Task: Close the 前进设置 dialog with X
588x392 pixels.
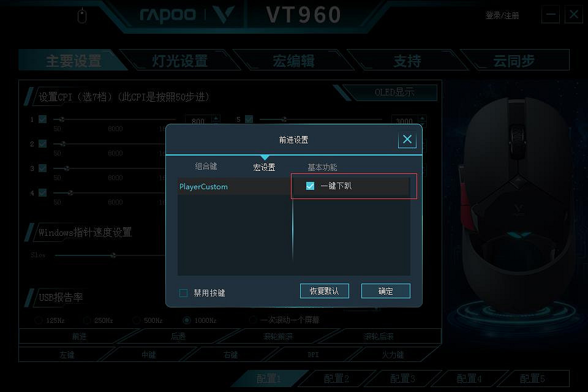Action: (x=407, y=140)
